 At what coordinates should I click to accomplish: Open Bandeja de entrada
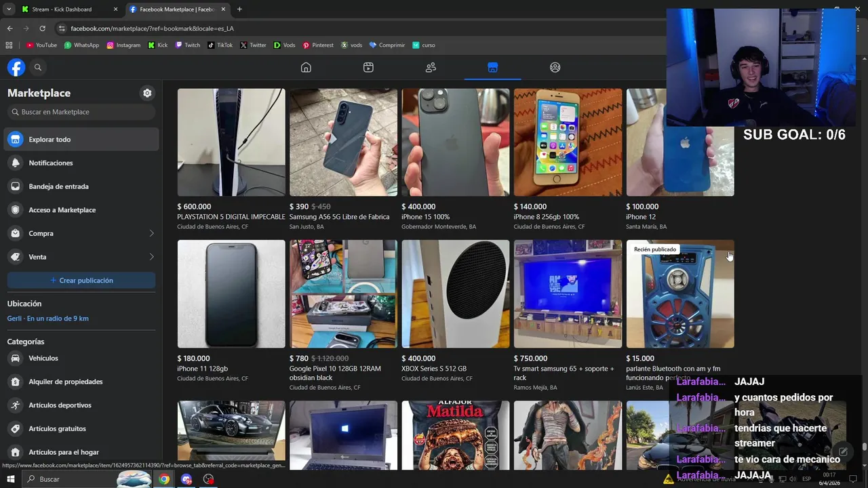pos(81,186)
